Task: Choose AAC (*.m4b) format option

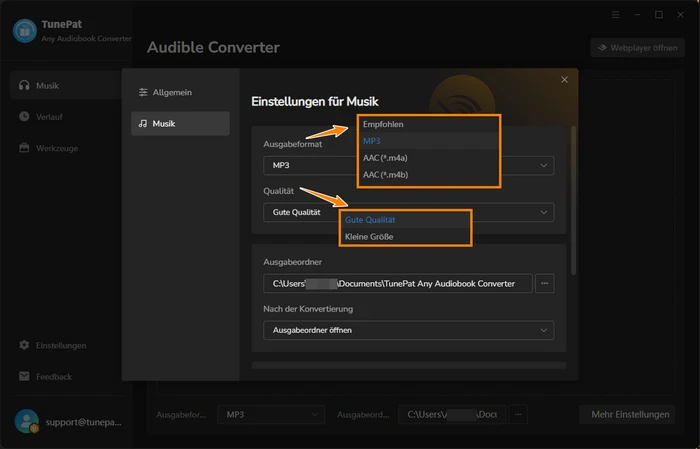Action: coord(429,175)
